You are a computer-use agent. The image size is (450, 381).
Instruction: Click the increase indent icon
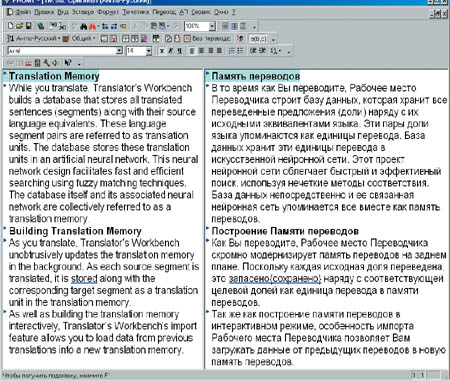(x=263, y=51)
